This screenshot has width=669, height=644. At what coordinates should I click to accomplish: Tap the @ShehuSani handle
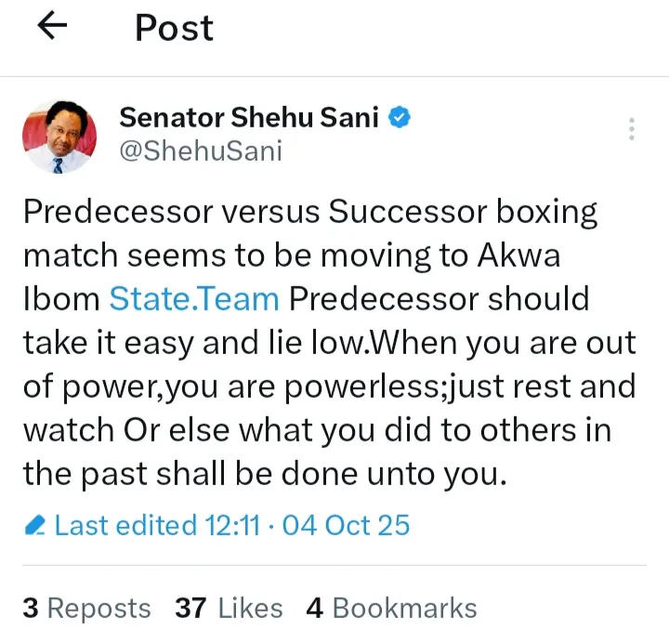pyautogui.click(x=200, y=151)
